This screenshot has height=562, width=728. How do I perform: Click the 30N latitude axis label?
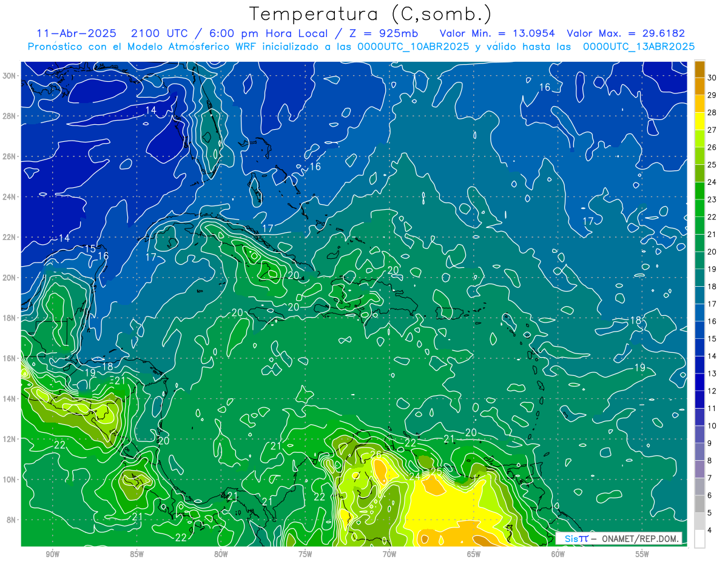[10, 76]
